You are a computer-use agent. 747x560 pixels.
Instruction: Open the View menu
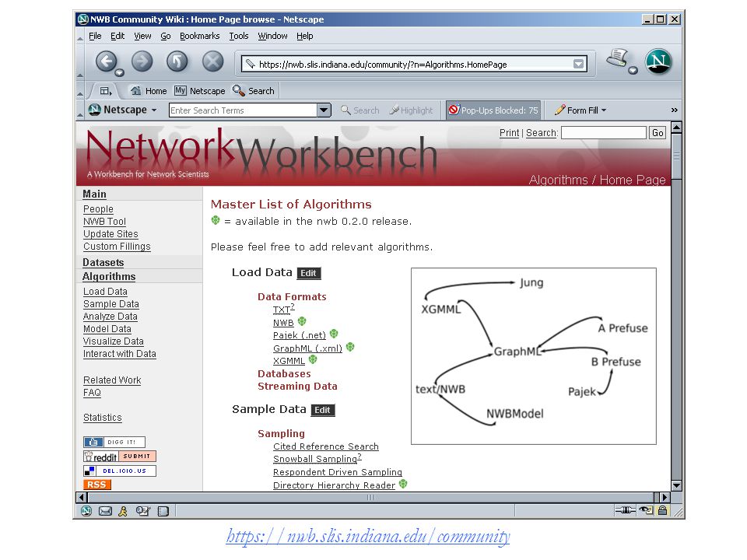click(142, 36)
